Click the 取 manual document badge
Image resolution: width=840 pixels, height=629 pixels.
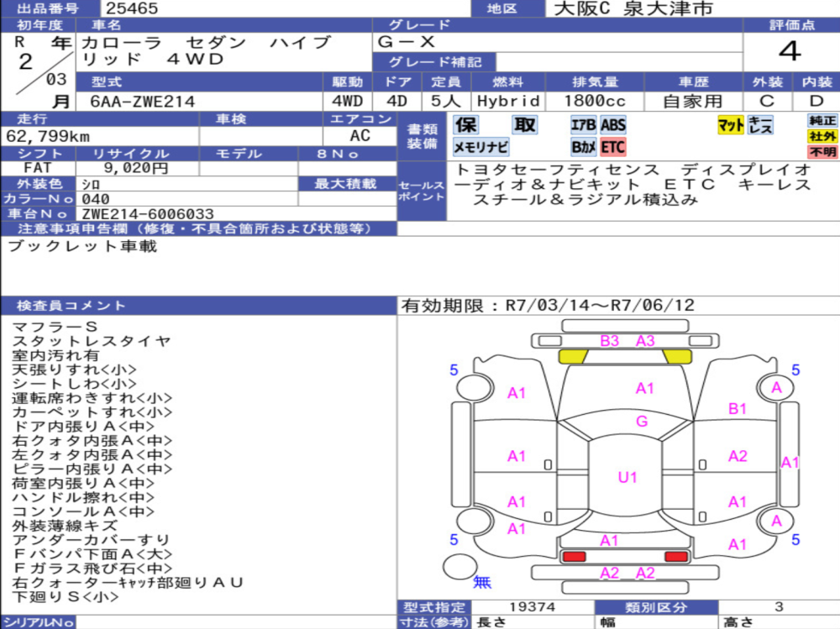coord(525,125)
